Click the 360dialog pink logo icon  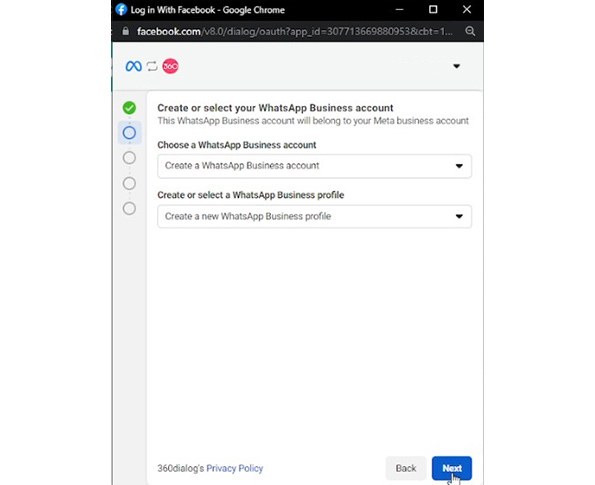pos(170,66)
